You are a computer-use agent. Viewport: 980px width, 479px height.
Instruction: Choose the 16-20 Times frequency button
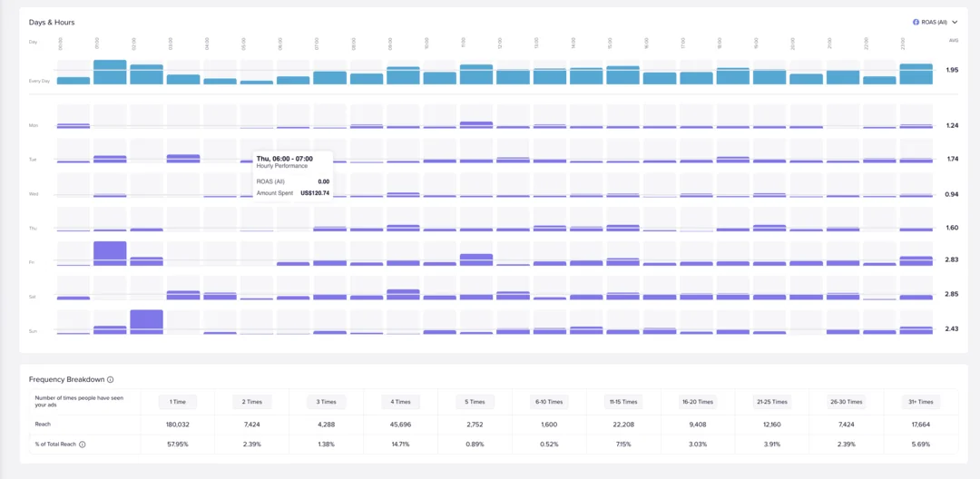698,402
